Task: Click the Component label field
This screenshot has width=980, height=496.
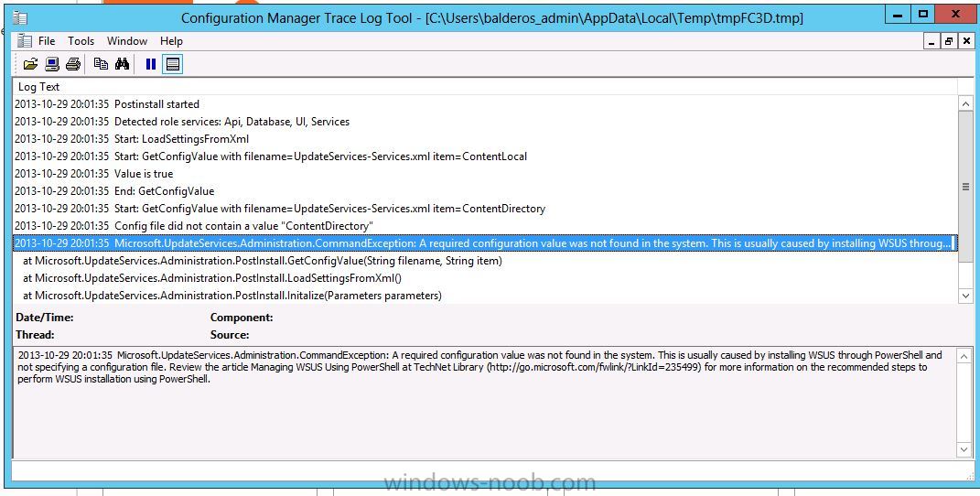Action: (x=242, y=318)
